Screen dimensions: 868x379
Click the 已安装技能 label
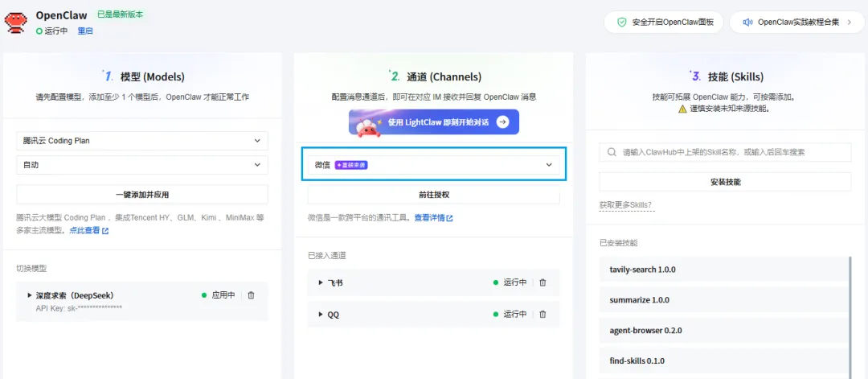click(x=619, y=243)
